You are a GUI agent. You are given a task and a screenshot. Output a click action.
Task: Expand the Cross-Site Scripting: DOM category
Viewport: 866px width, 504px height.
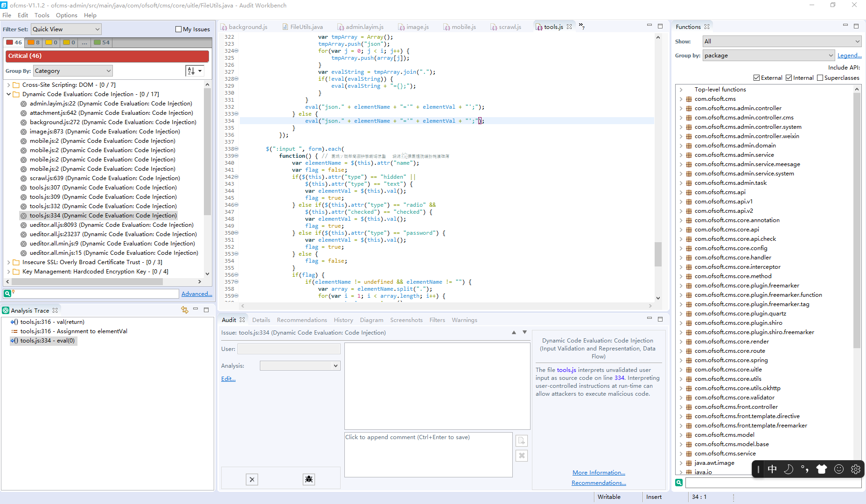(9, 85)
